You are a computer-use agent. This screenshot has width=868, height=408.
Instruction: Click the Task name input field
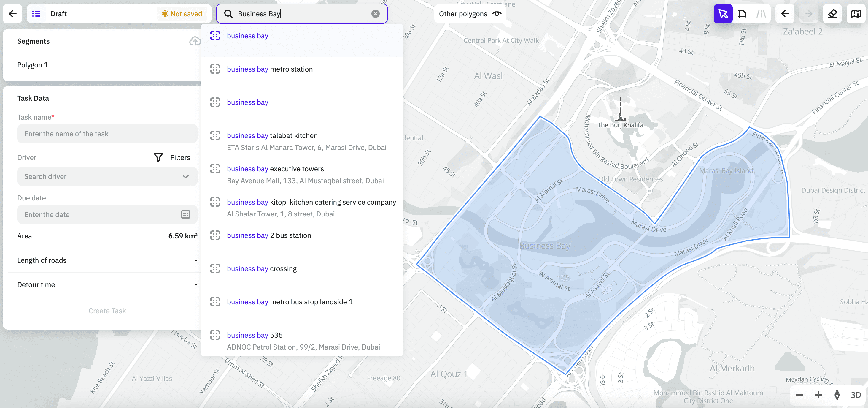tap(107, 134)
